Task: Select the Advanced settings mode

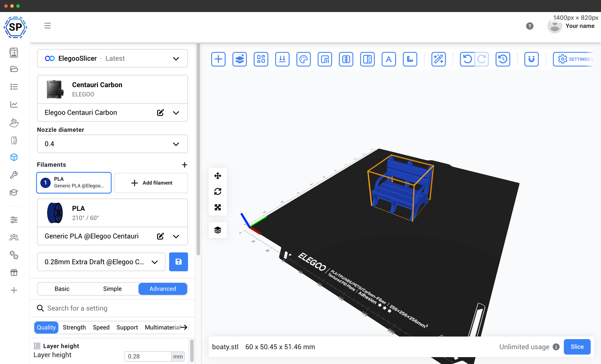Action: click(163, 289)
